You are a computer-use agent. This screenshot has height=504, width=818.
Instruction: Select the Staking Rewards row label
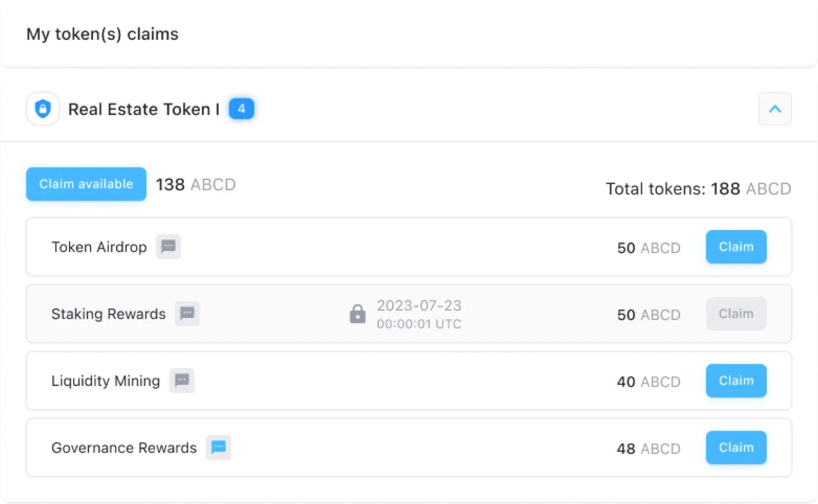(x=108, y=314)
